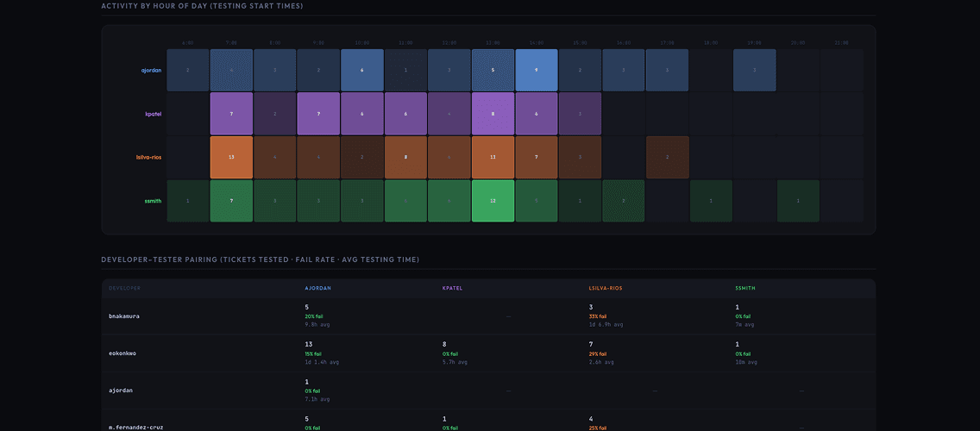This screenshot has height=431, width=980.
Task: Click the ssmith heatmap cell at 20:00
Action: point(798,201)
